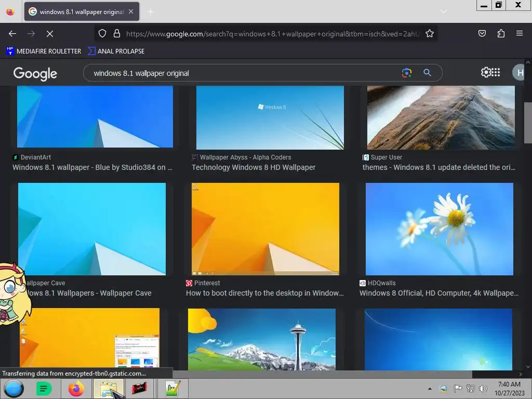The height and width of the screenshot is (399, 532).
Task: Open the tracking protection shield icon
Action: [x=102, y=33]
